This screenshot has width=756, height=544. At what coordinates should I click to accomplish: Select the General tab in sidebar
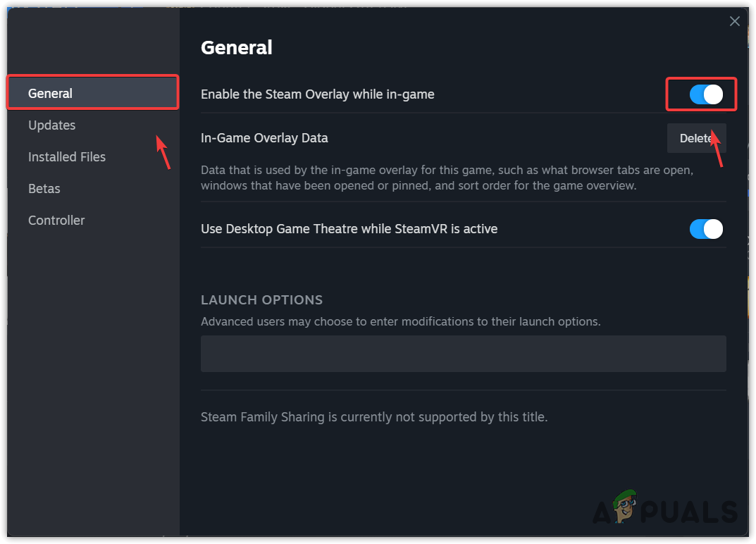(51, 93)
